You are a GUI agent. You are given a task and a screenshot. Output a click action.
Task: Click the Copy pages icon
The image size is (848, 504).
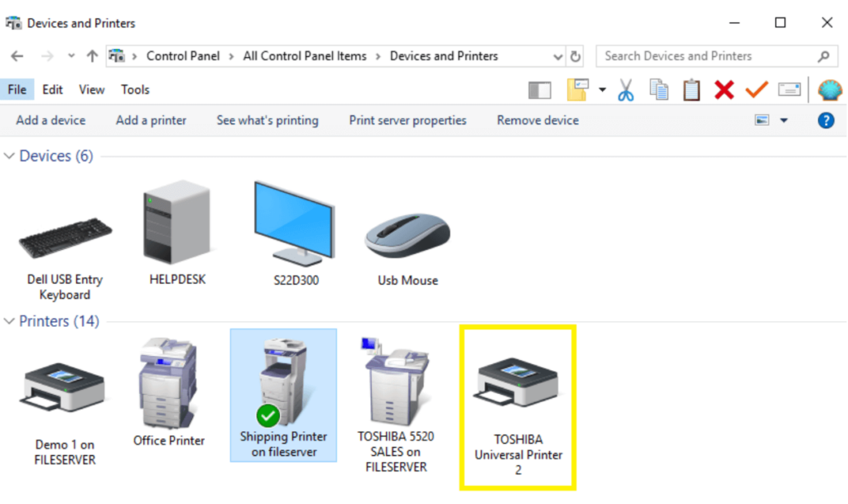pyautogui.click(x=658, y=89)
